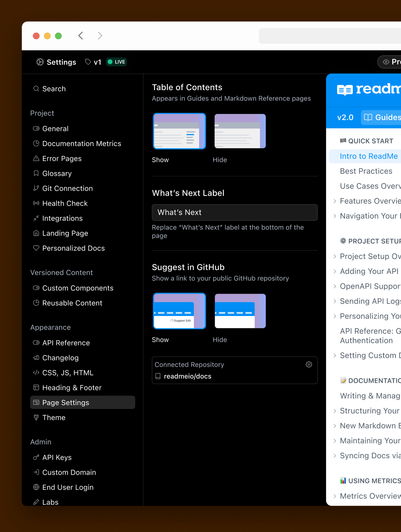
Task: Click the Preview button
Action: (x=389, y=62)
